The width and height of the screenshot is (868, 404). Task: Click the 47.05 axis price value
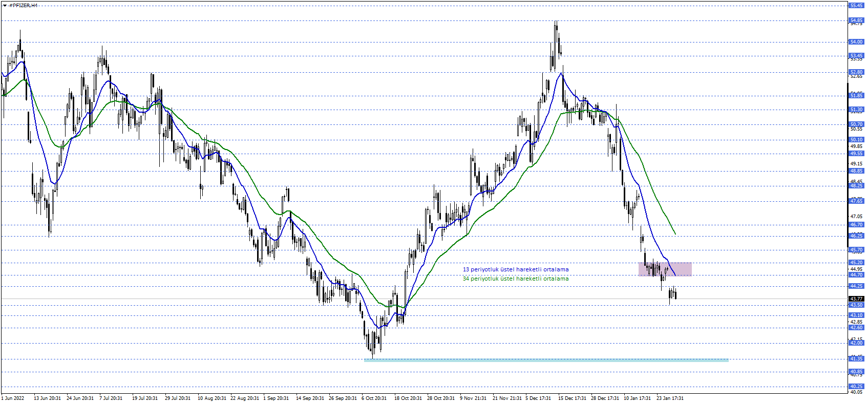coord(856,217)
